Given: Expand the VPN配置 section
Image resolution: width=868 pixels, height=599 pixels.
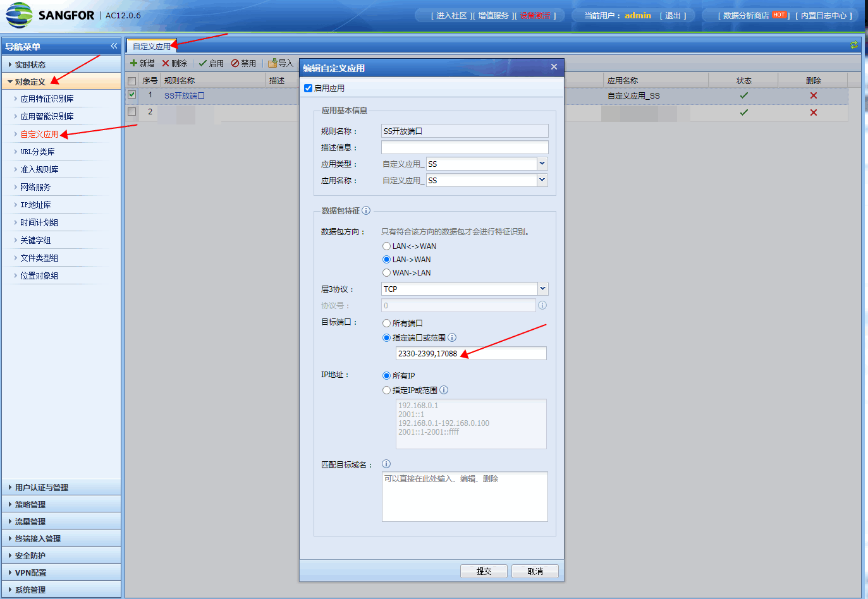Looking at the screenshot, I should click(61, 572).
